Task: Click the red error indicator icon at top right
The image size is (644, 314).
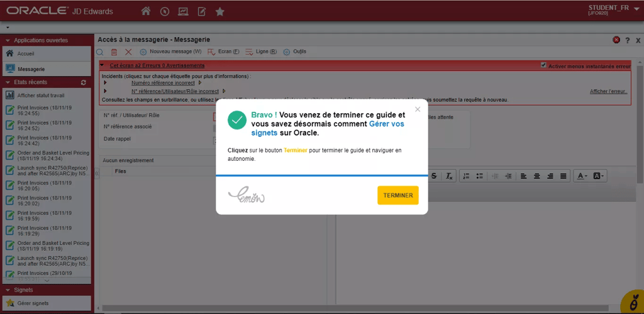Action: point(616,40)
